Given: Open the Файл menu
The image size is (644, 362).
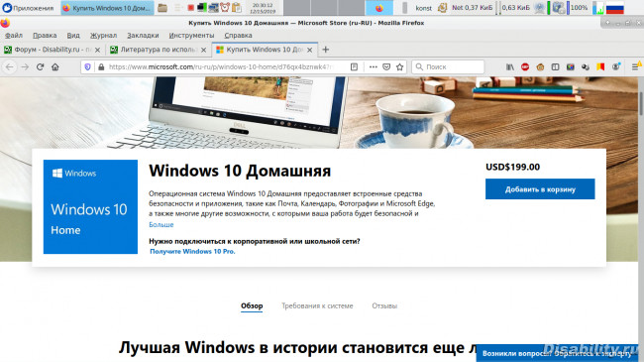Looking at the screenshot, I should click(x=14, y=36).
